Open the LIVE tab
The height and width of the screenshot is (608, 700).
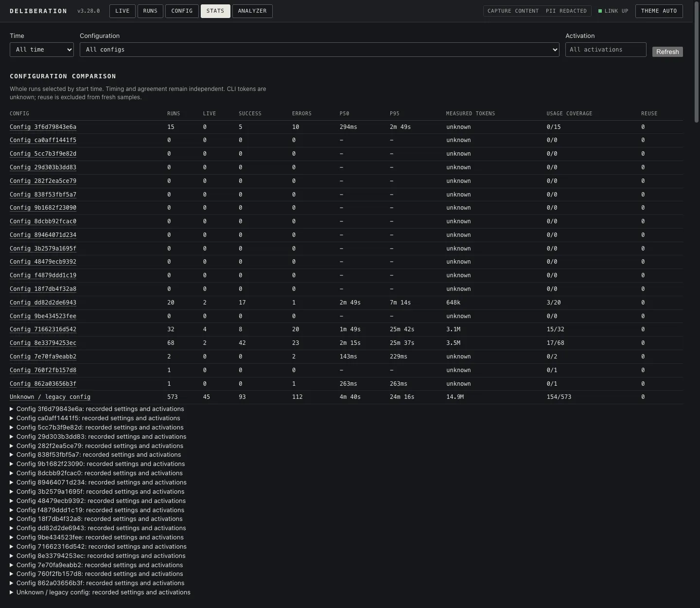122,11
